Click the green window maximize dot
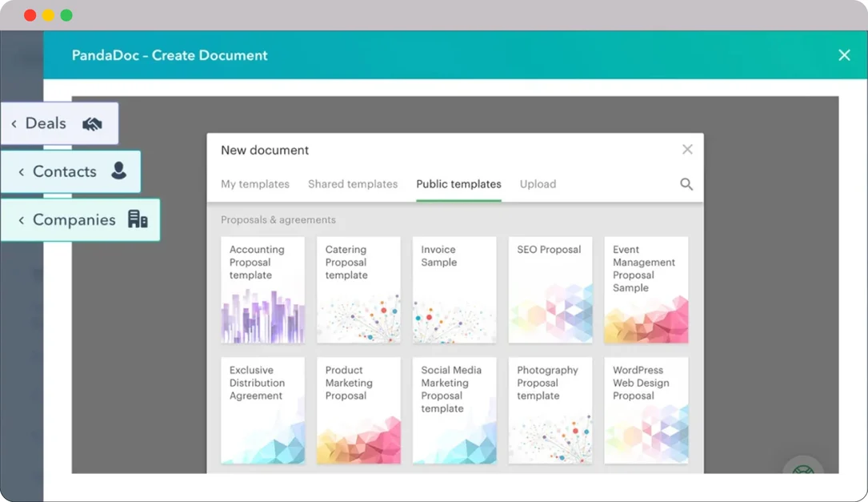The image size is (868, 502). [x=66, y=15]
